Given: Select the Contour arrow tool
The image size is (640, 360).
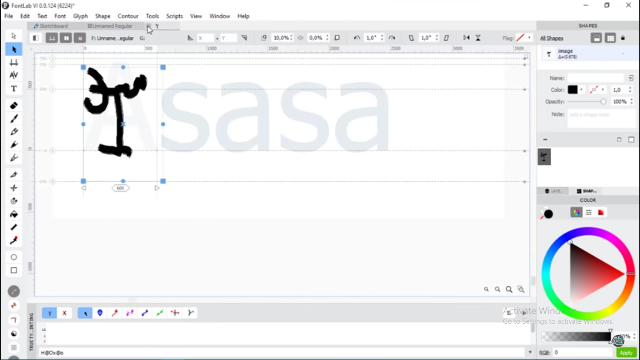Looking at the screenshot, I should point(13,36).
